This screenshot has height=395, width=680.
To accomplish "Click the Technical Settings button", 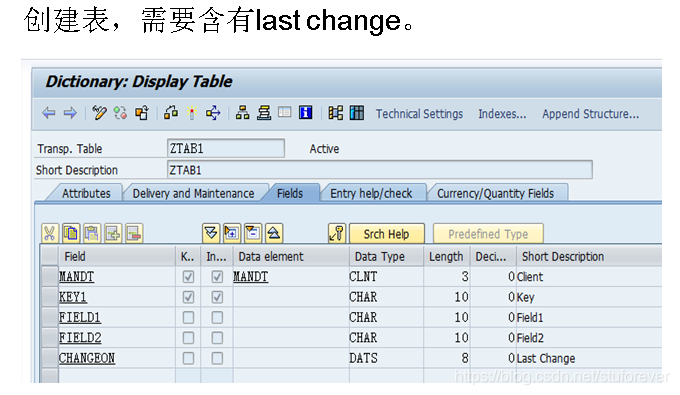I will coord(419,114).
